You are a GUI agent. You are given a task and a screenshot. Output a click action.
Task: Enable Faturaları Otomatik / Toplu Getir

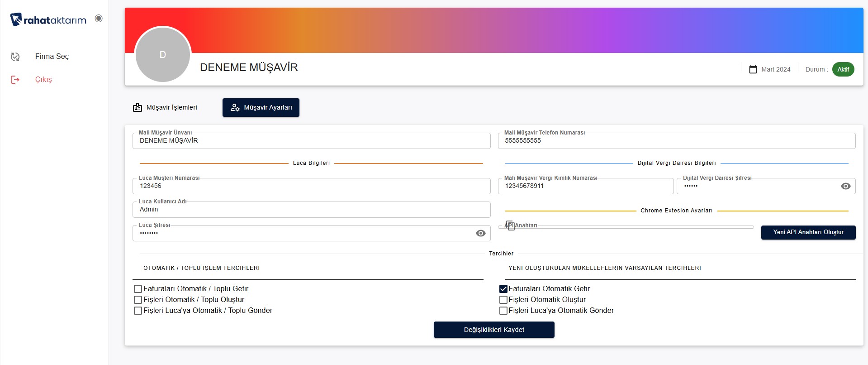tap(138, 289)
